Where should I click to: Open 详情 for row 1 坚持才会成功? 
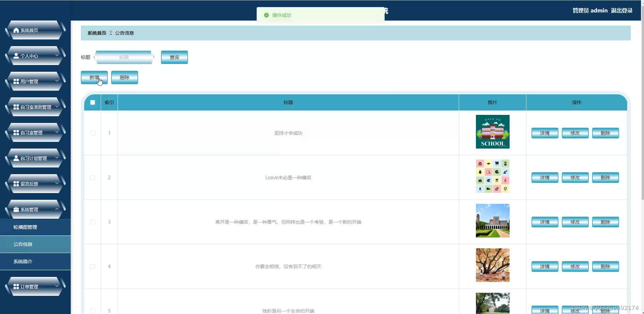[x=545, y=133]
